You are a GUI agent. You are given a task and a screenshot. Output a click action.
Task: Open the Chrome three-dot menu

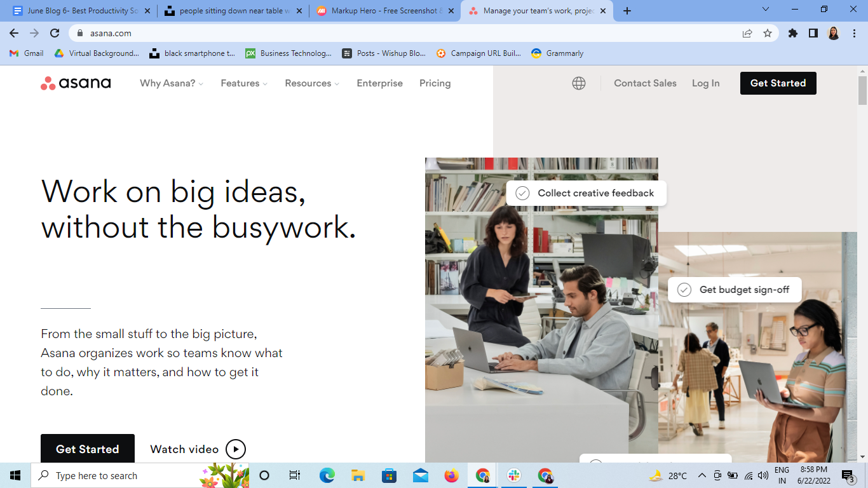[x=854, y=33]
